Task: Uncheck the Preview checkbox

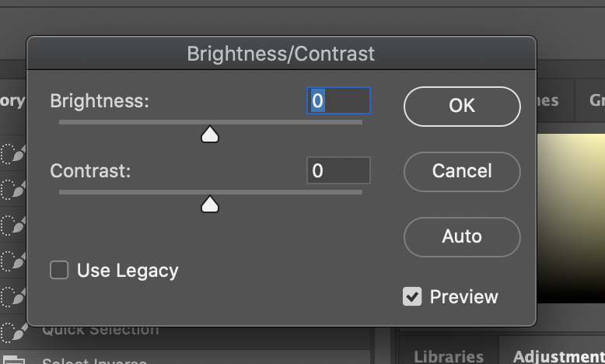Action: (x=412, y=296)
